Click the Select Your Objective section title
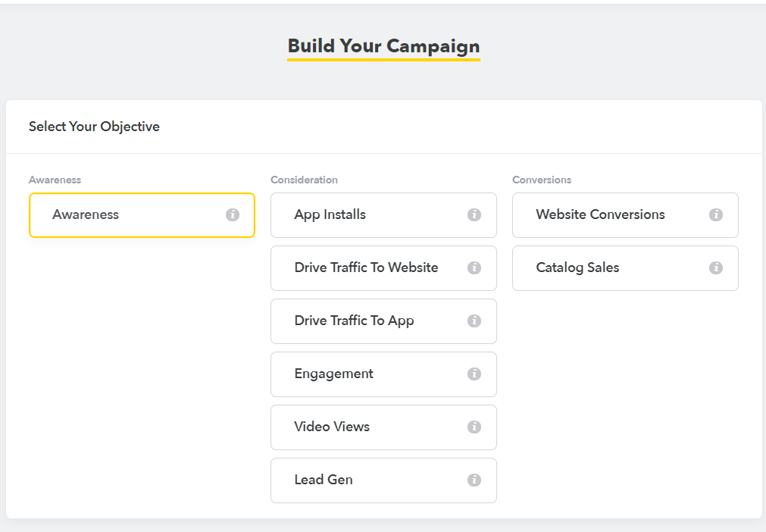The image size is (766, 532). tap(94, 127)
